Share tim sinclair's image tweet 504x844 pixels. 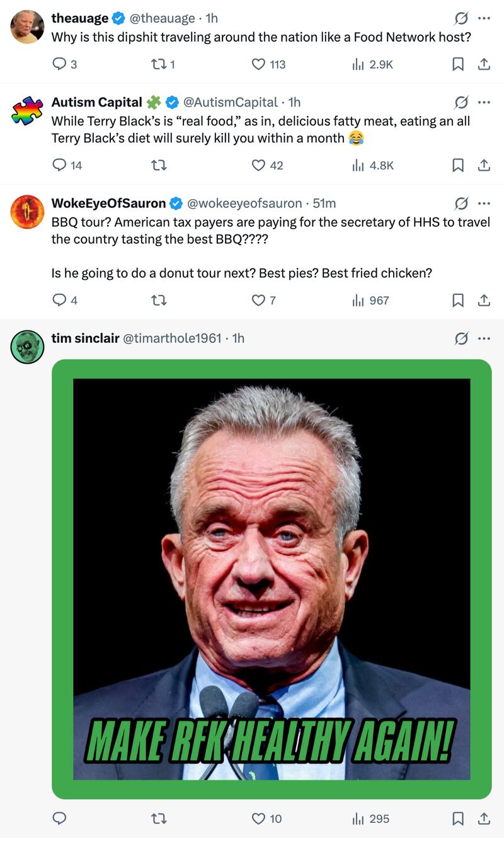click(x=484, y=819)
